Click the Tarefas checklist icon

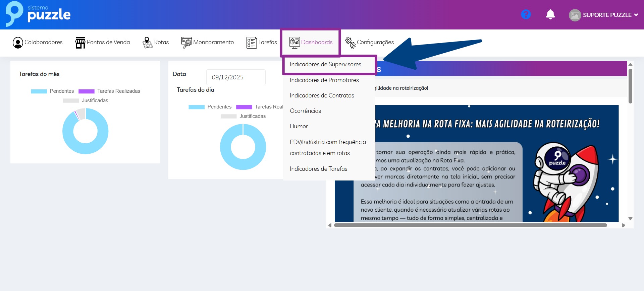251,43
